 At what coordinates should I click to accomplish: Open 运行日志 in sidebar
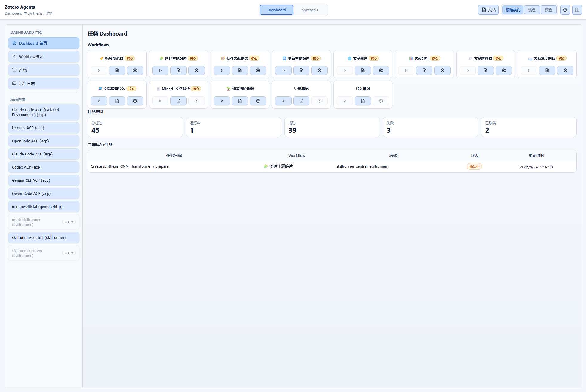pyautogui.click(x=44, y=84)
